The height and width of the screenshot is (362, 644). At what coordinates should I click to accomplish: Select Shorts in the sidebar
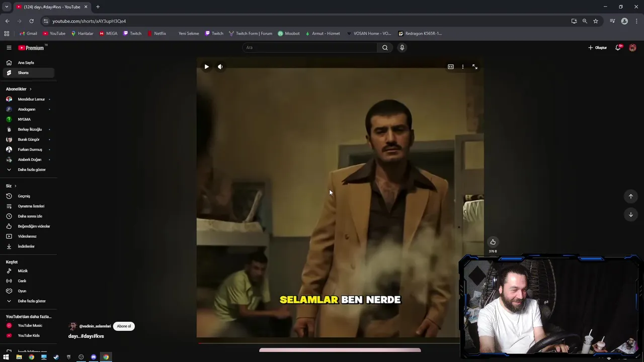(x=28, y=73)
